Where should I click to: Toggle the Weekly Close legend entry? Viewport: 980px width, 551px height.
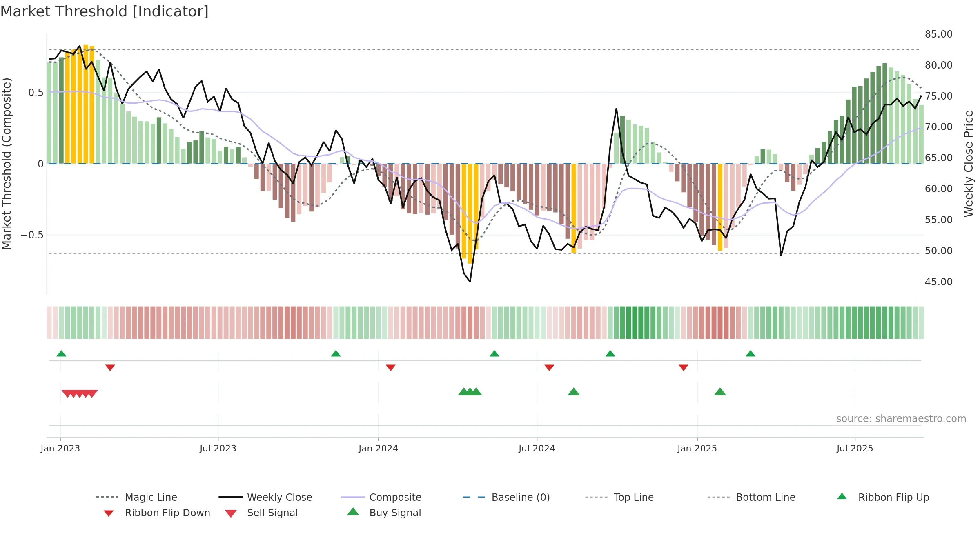click(265, 497)
